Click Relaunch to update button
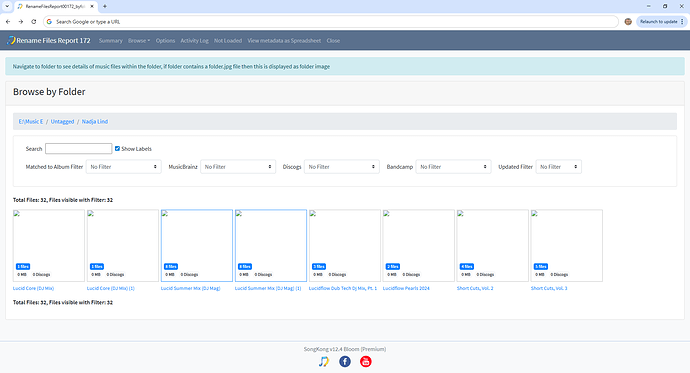 661,22
